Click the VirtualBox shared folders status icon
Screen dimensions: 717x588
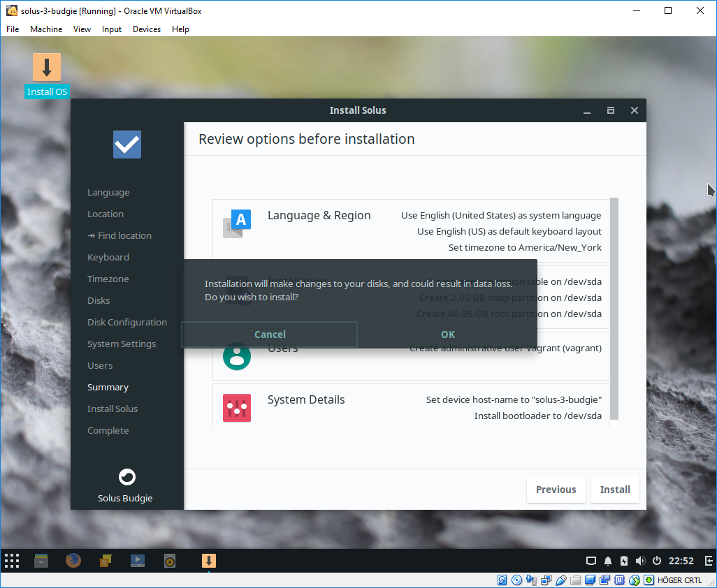coord(575,580)
